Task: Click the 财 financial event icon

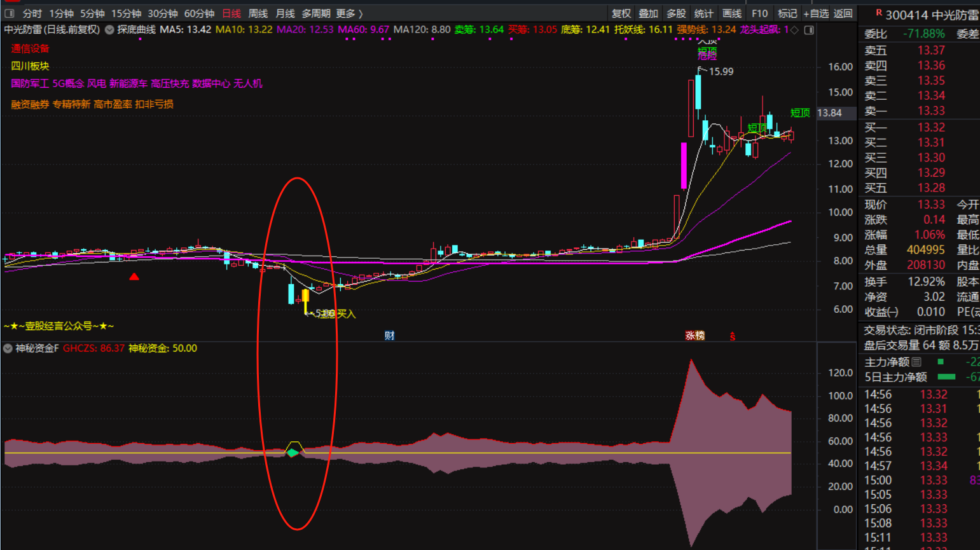Action: point(389,336)
